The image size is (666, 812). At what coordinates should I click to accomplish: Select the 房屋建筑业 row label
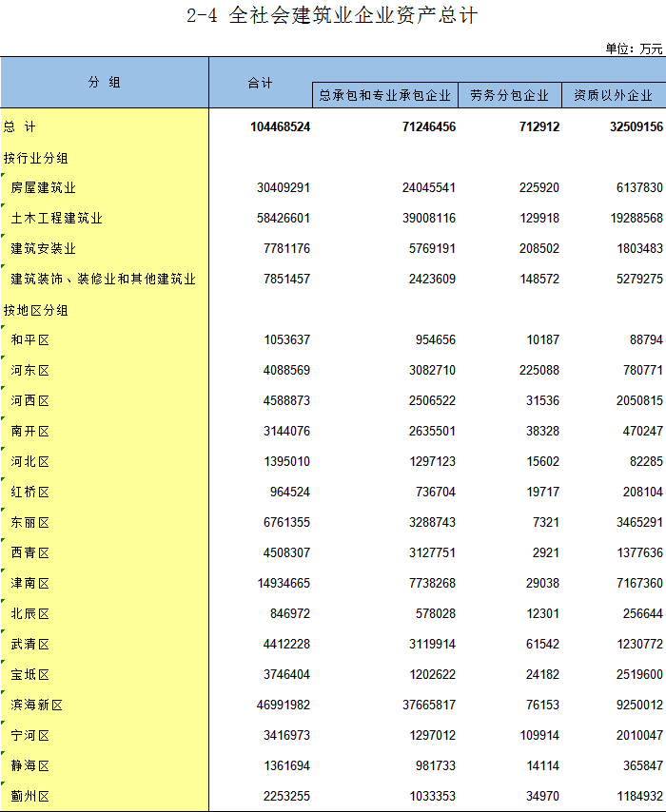pos(44,187)
